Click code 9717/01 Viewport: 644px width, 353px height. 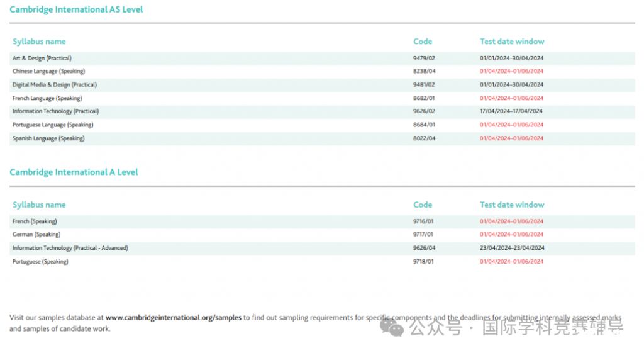(x=423, y=234)
